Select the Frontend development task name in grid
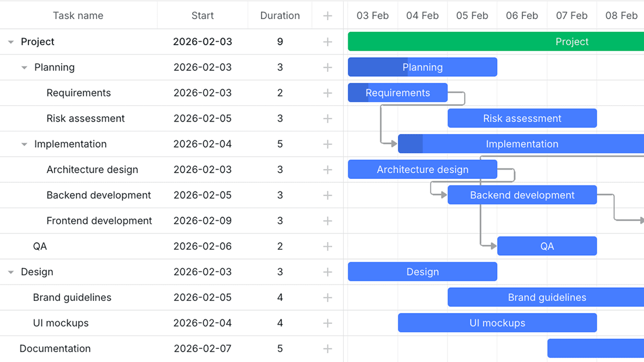This screenshot has height=362, width=644. point(99,220)
